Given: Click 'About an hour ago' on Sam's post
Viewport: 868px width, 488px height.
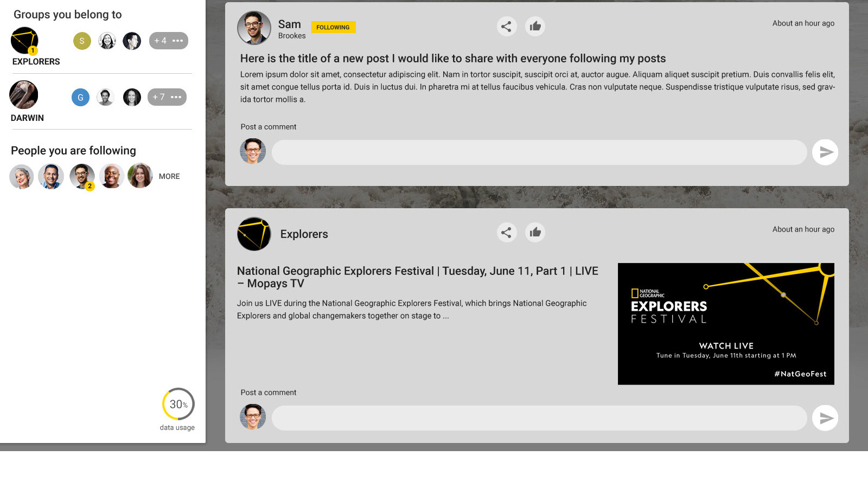Looking at the screenshot, I should point(803,23).
